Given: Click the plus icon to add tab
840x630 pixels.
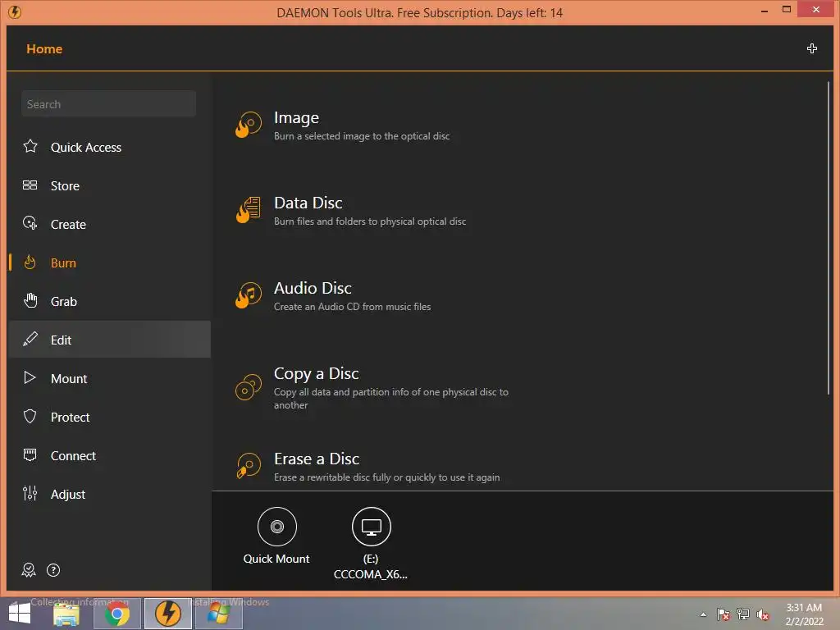Looking at the screenshot, I should point(811,48).
